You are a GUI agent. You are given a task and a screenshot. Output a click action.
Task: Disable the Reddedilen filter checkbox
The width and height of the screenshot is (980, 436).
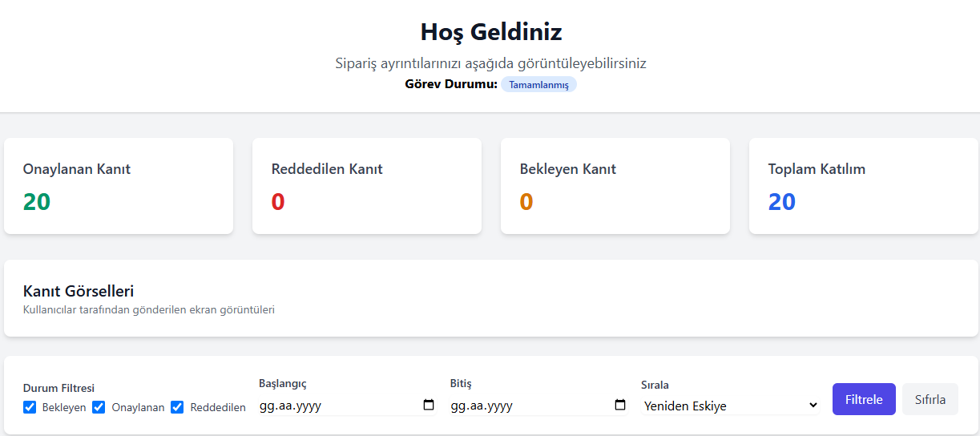point(178,407)
